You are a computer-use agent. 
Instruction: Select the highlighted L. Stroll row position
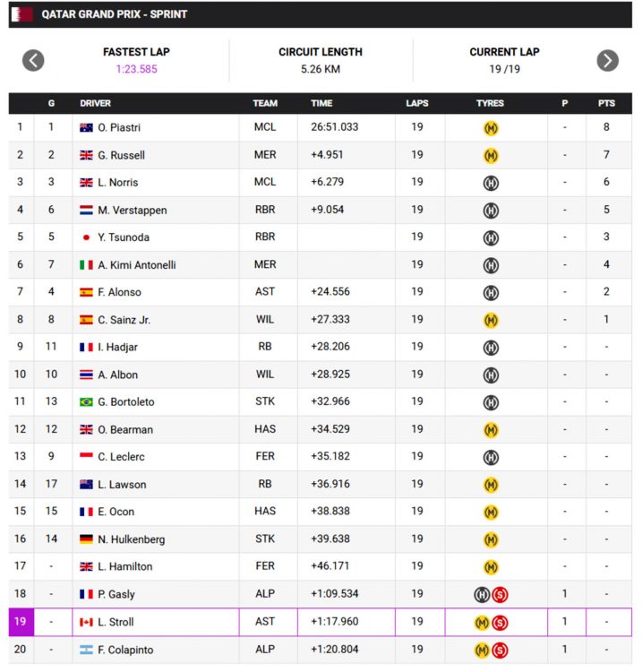click(20, 622)
